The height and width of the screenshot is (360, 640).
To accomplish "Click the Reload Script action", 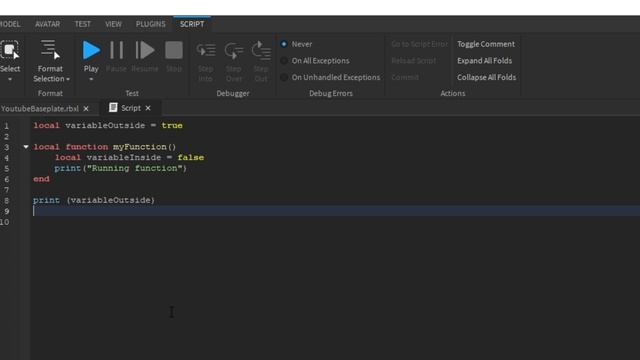I will click(413, 61).
